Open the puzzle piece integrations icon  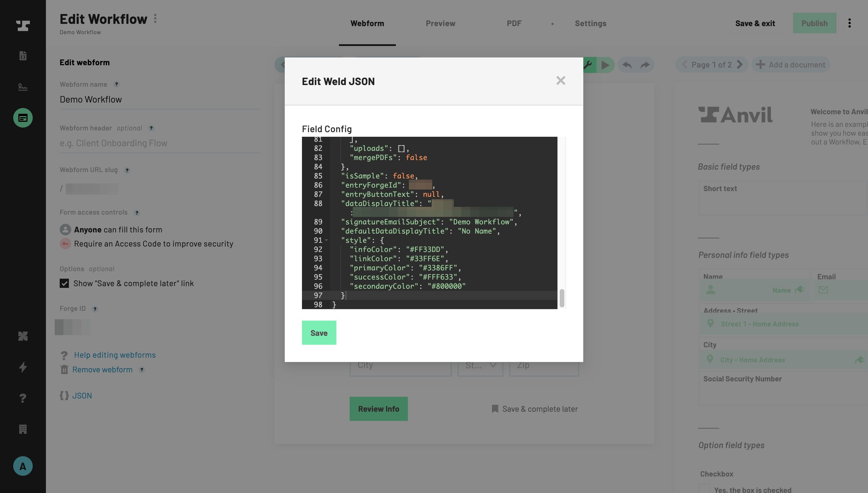23,336
